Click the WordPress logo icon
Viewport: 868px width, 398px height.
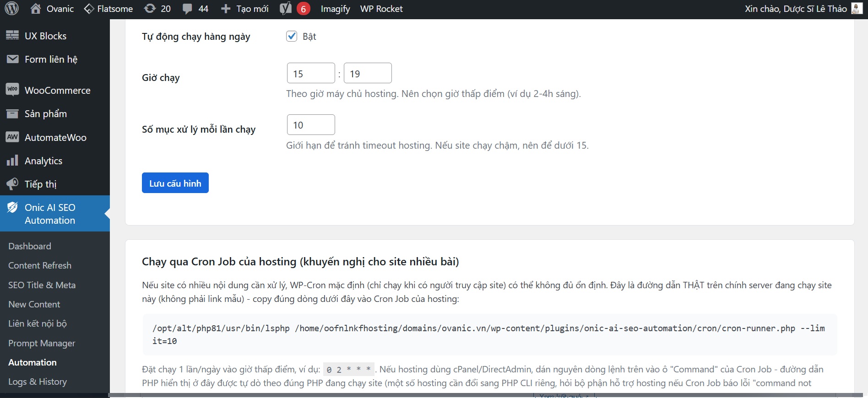[x=11, y=8]
